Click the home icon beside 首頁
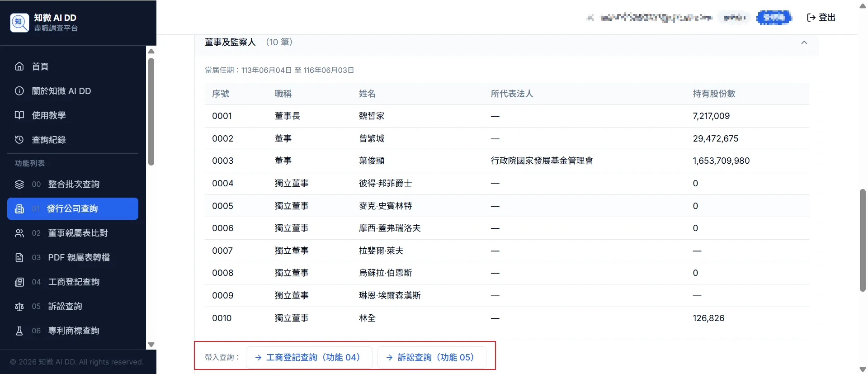868x374 pixels. (19, 66)
